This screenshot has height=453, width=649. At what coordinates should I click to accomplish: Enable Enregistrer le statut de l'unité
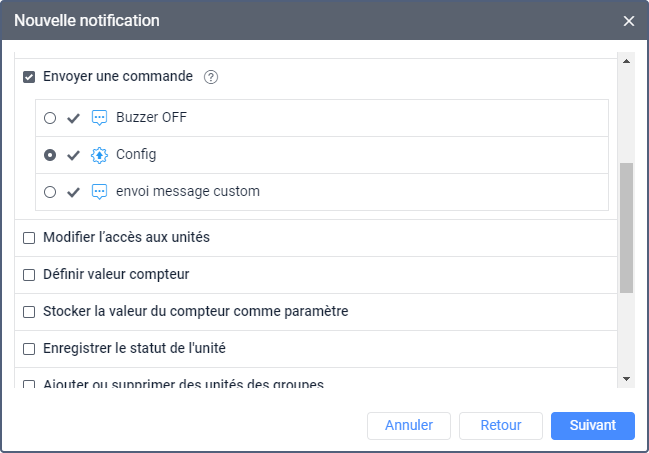pos(29,349)
